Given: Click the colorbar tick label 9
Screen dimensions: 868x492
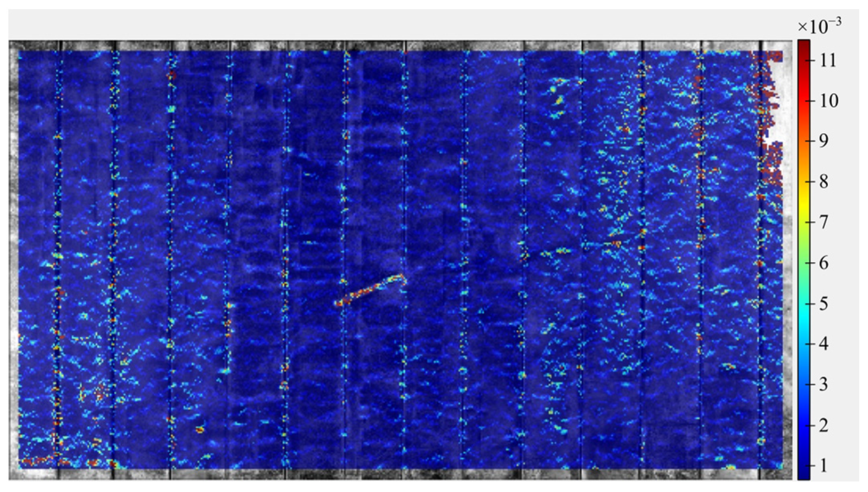Looking at the screenshot, I should coord(824,141).
